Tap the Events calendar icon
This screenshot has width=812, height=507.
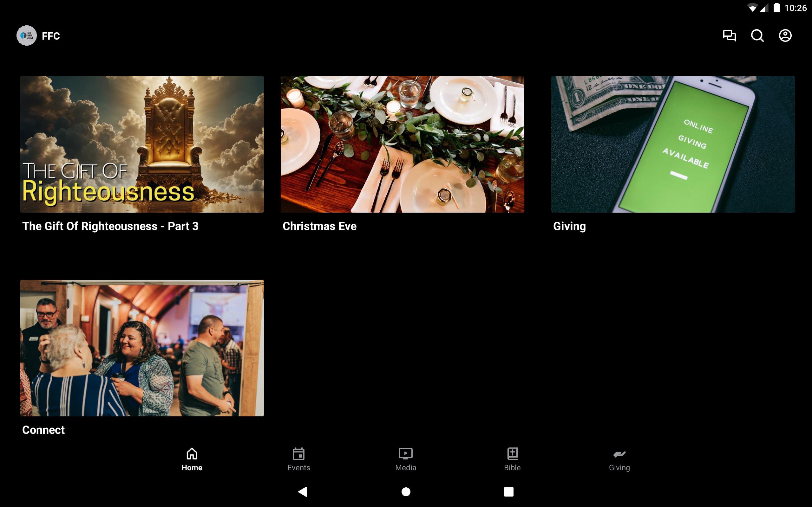(298, 454)
